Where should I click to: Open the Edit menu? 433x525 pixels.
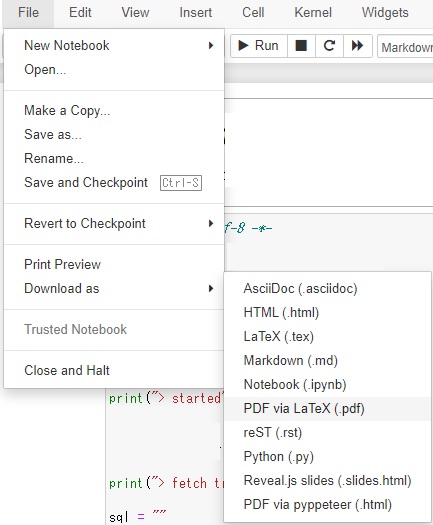click(x=80, y=13)
